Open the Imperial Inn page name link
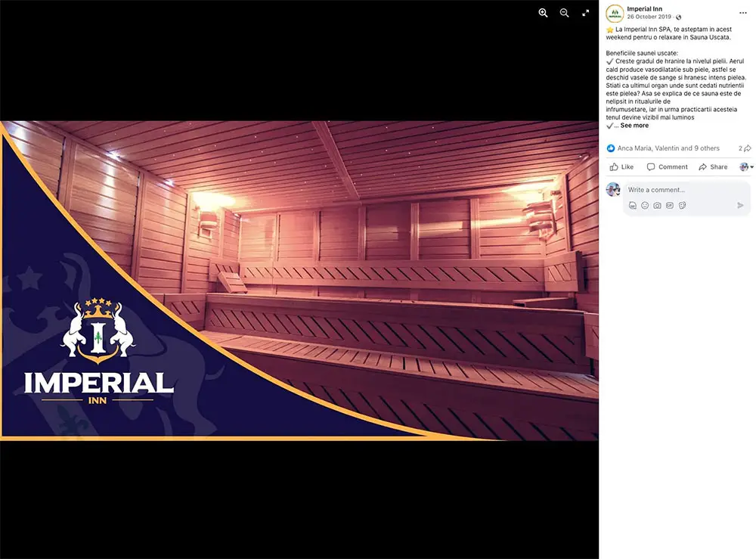Screen dimensions: 756x559 pyautogui.click(x=643, y=8)
